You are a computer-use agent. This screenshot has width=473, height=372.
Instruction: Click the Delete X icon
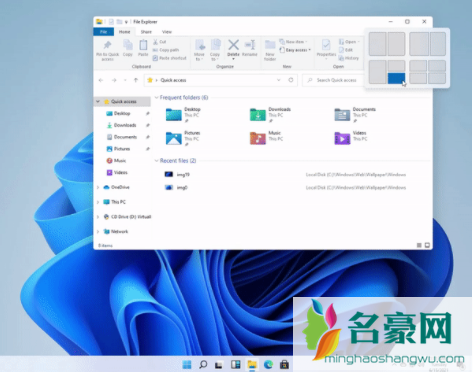[233, 45]
